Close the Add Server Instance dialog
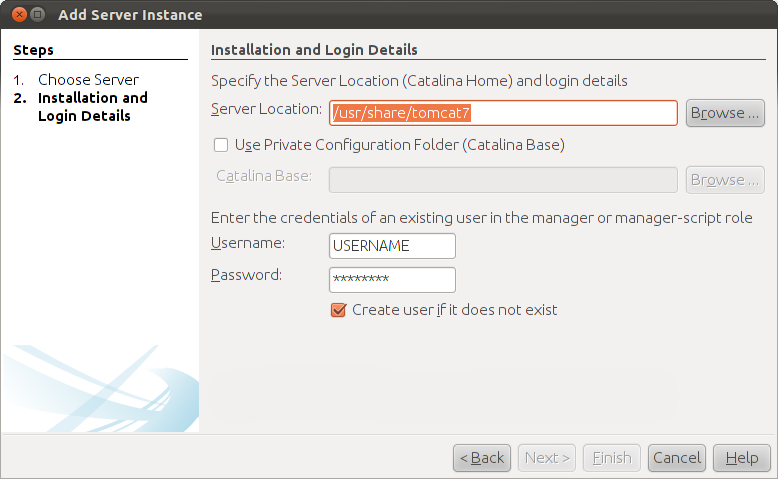 (19, 14)
